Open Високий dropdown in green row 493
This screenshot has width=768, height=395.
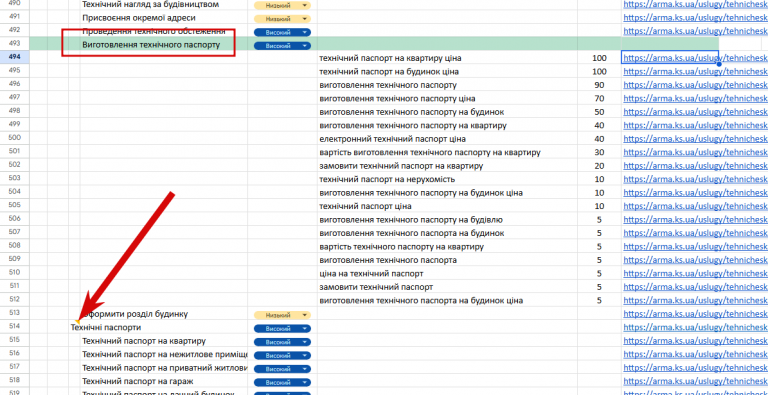tap(282, 46)
